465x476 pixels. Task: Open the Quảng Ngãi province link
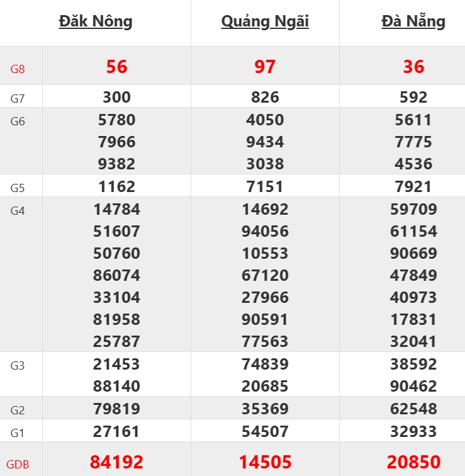pos(265,21)
